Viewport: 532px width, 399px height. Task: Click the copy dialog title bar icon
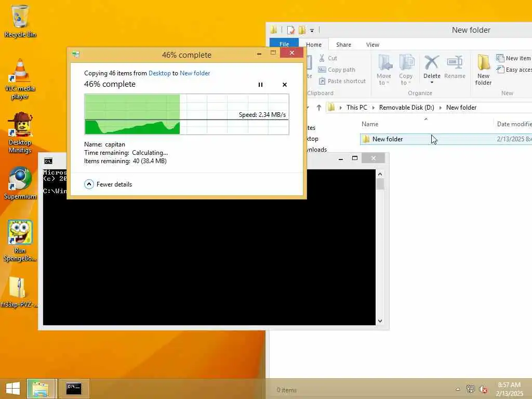pyautogui.click(x=76, y=54)
